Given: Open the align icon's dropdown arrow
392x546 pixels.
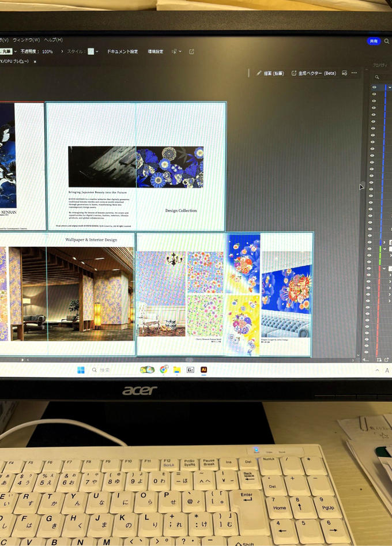Looking at the screenshot, I should point(180,51).
